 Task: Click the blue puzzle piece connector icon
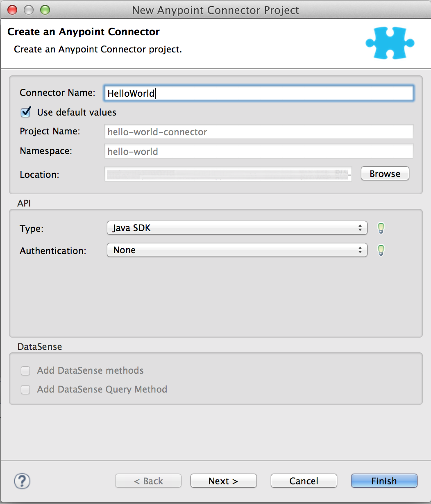pos(389,43)
